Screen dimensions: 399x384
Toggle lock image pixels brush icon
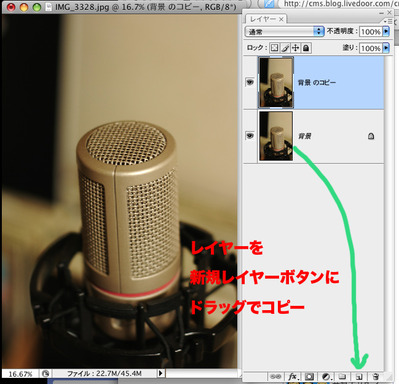click(285, 48)
